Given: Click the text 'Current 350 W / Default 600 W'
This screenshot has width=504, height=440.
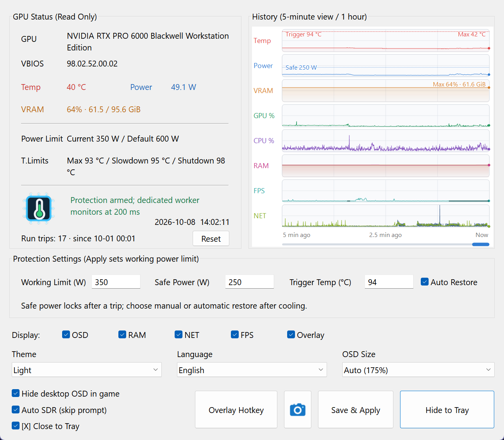Looking at the screenshot, I should pyautogui.click(x=123, y=139).
